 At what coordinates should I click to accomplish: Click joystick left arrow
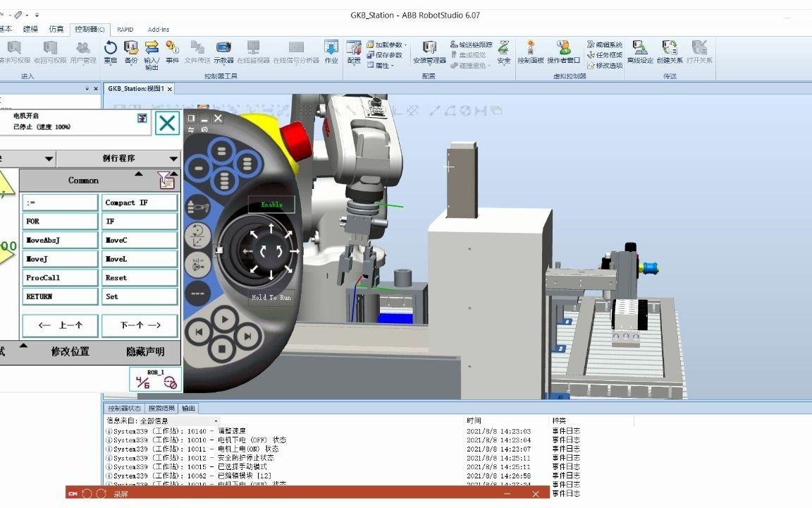(x=247, y=251)
